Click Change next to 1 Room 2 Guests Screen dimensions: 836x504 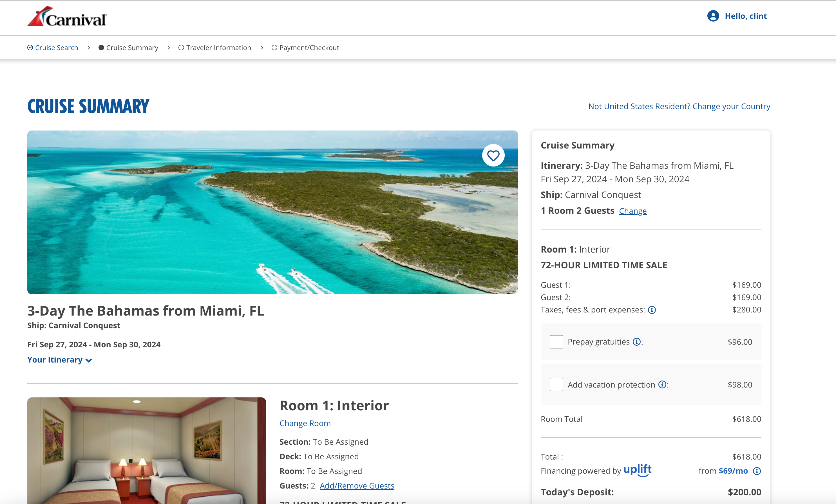click(x=632, y=211)
